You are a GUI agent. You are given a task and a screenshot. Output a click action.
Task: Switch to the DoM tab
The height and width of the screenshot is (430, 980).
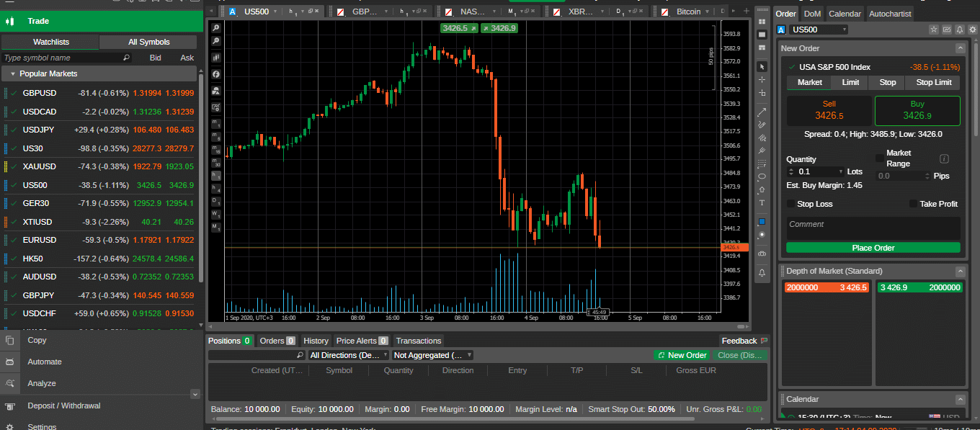click(x=812, y=13)
